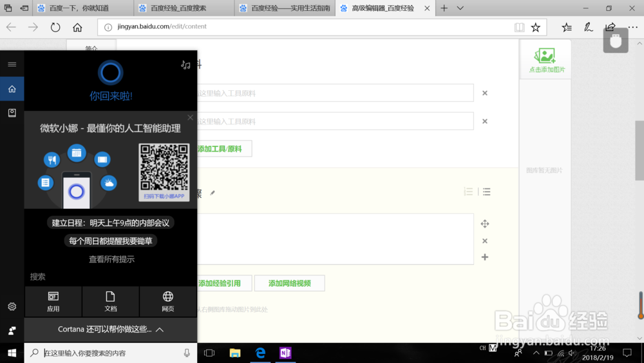Click add notes pen icon
This screenshot has height=363, width=644.
[x=589, y=27]
